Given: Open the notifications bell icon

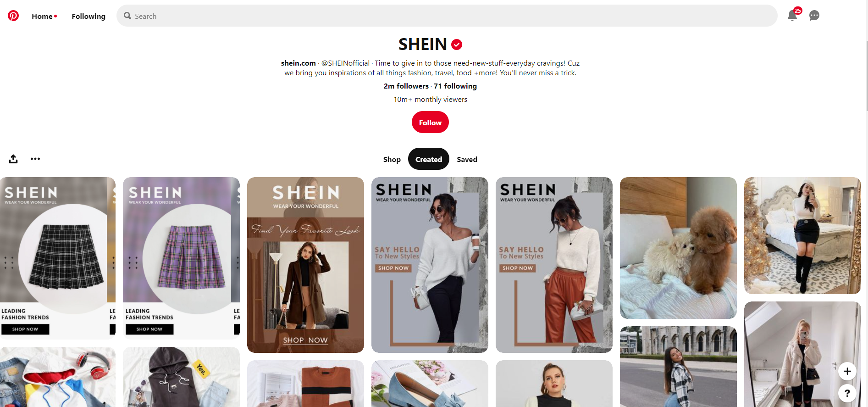Looking at the screenshot, I should pyautogui.click(x=792, y=16).
